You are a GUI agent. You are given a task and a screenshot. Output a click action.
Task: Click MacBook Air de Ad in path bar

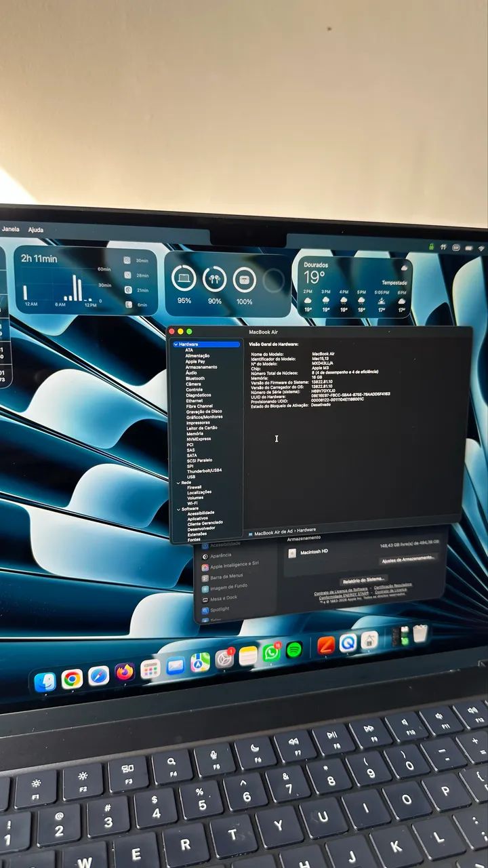pos(274,532)
